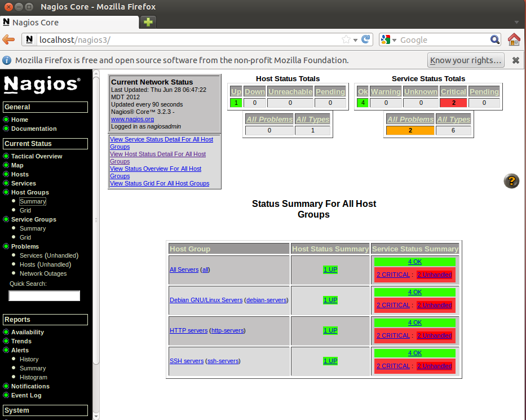The width and height of the screenshot is (526, 420).
Task: Open the debian-servers link
Action: click(266, 300)
